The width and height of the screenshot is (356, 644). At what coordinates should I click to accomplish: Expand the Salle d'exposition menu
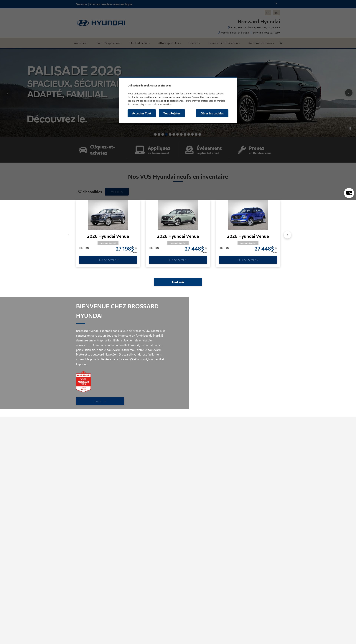(x=109, y=43)
